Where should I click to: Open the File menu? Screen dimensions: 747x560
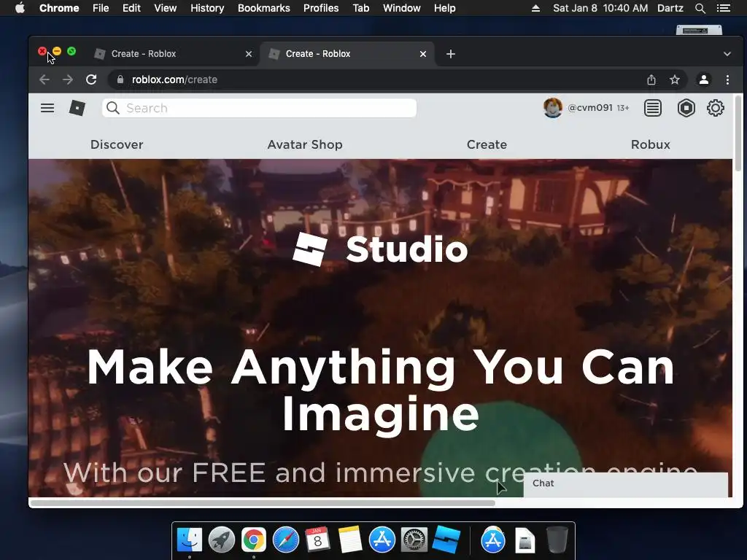click(101, 8)
